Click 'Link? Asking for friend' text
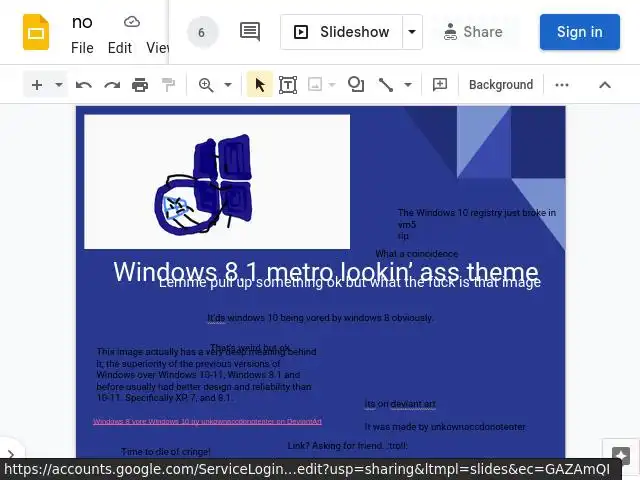 point(347,445)
